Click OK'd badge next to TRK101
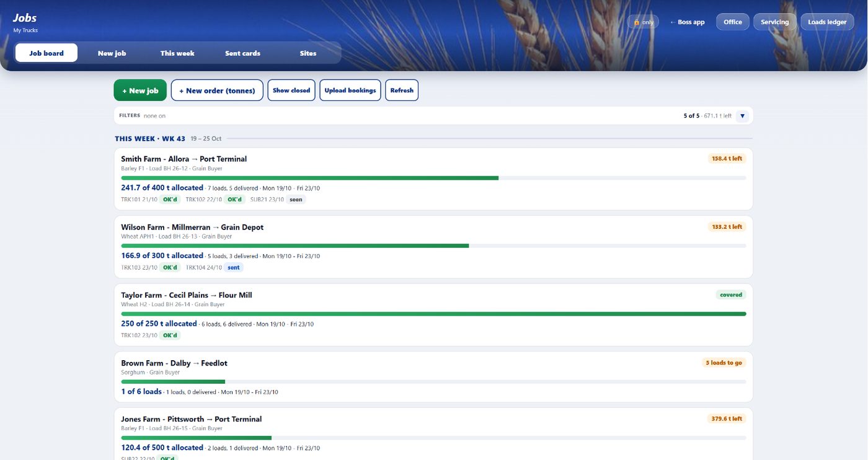 [x=170, y=200]
